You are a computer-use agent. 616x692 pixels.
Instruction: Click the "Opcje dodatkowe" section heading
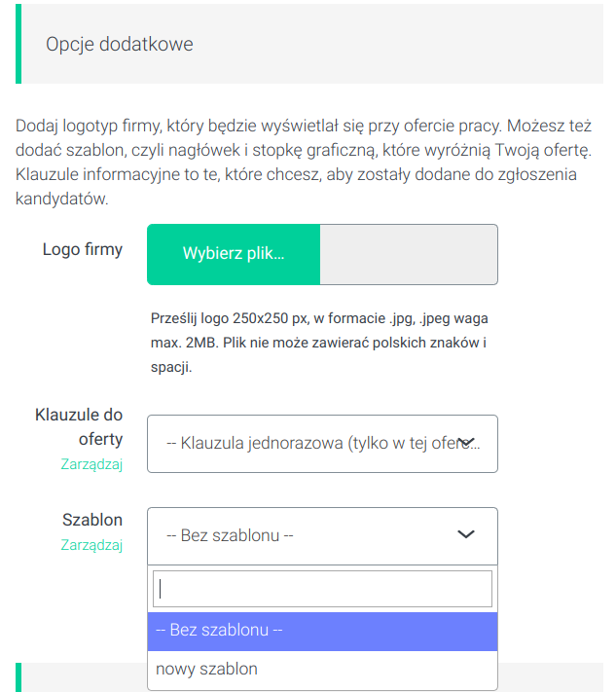coord(120,45)
